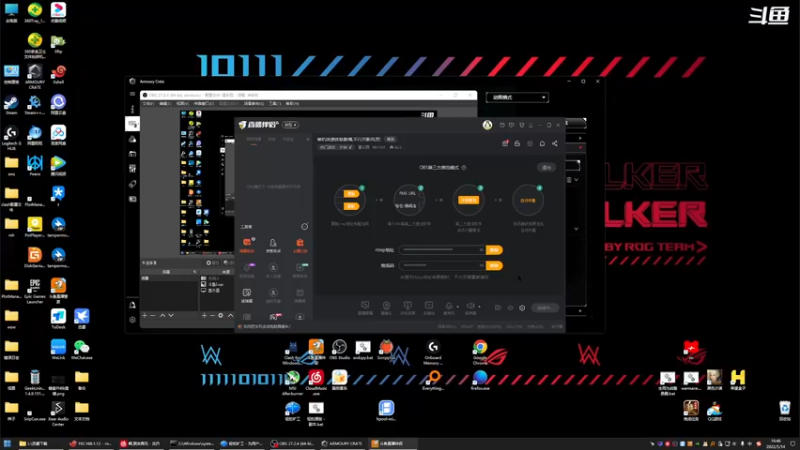Open the orange bag tool icon in the toolbox grid
Image resolution: width=800 pixels, height=450 pixels.
pos(300,242)
